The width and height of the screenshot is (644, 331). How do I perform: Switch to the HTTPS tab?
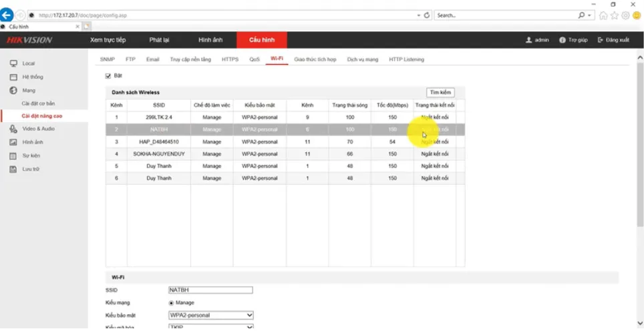230,59
